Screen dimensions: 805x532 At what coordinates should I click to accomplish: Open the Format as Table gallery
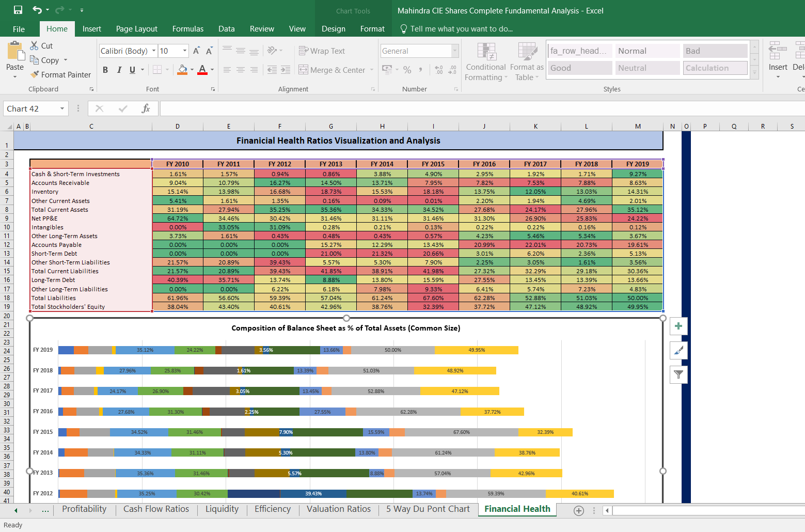(527, 61)
